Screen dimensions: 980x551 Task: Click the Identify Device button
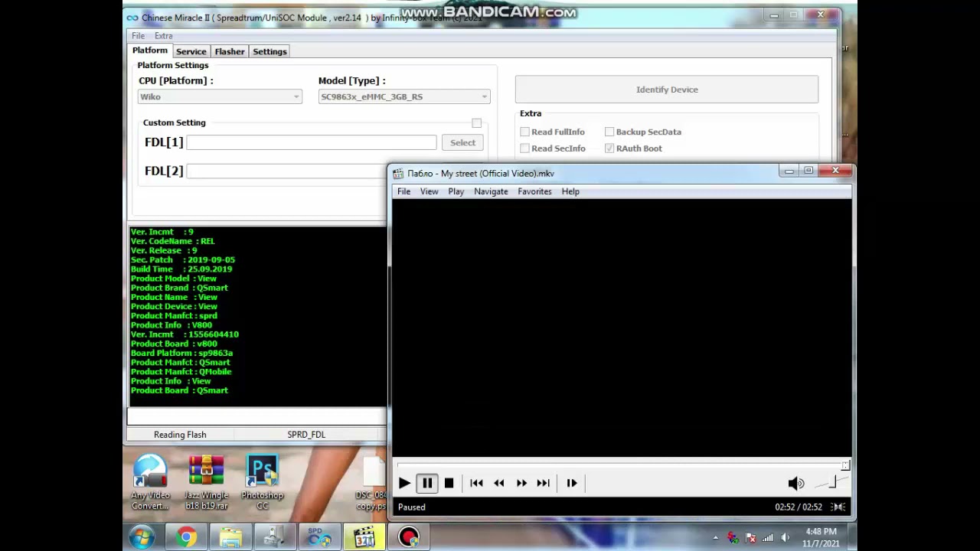667,90
